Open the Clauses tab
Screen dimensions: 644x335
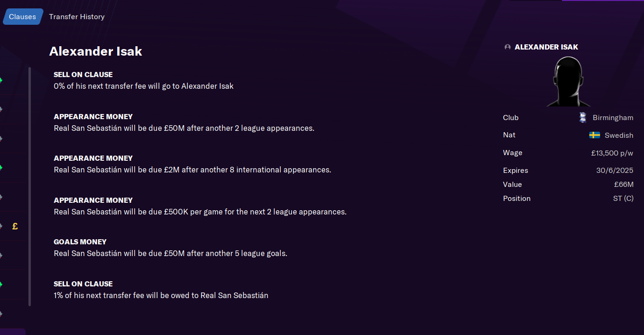click(x=22, y=17)
